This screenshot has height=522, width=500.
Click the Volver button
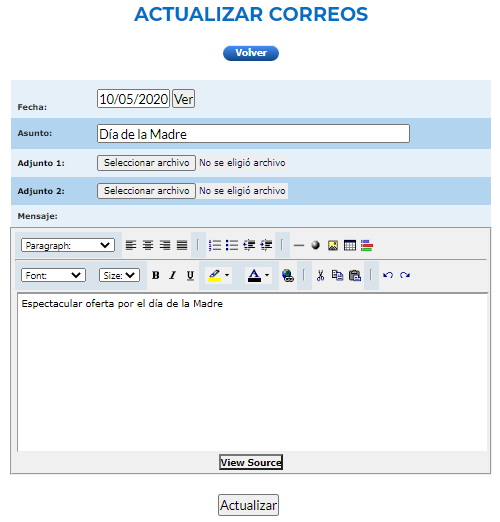click(251, 53)
